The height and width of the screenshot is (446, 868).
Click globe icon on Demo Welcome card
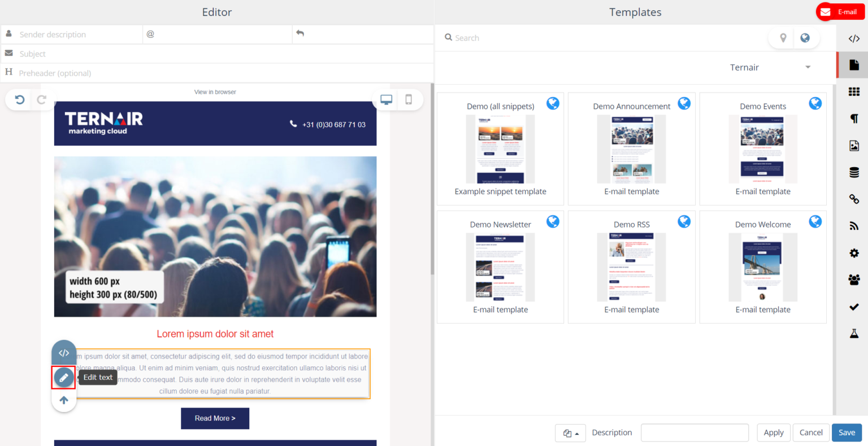[x=815, y=221]
